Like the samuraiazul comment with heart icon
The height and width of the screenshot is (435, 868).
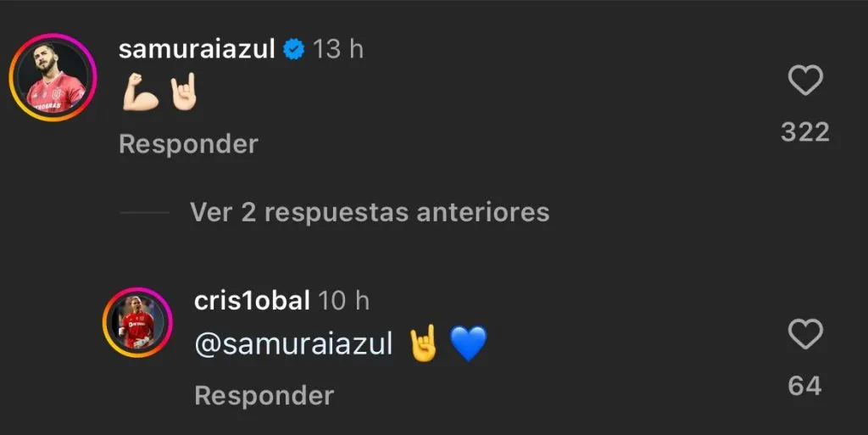[805, 81]
